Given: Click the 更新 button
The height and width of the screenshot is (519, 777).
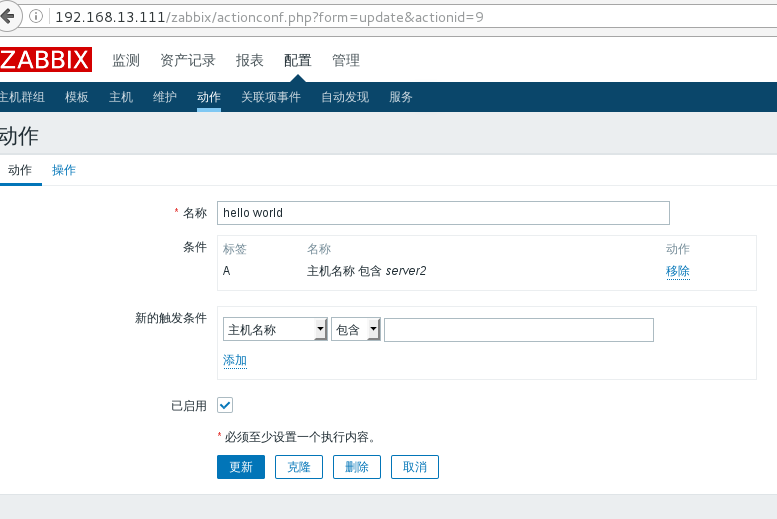Looking at the screenshot, I should point(241,467).
